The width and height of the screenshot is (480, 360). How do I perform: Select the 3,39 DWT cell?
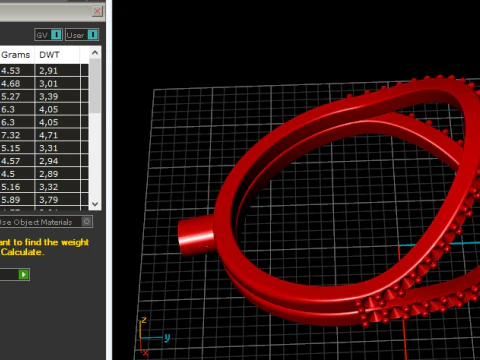coord(57,97)
